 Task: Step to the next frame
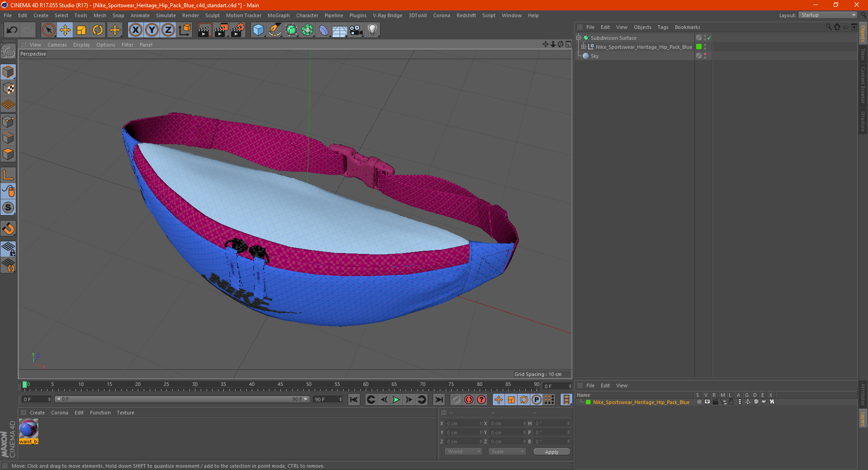(x=409, y=399)
